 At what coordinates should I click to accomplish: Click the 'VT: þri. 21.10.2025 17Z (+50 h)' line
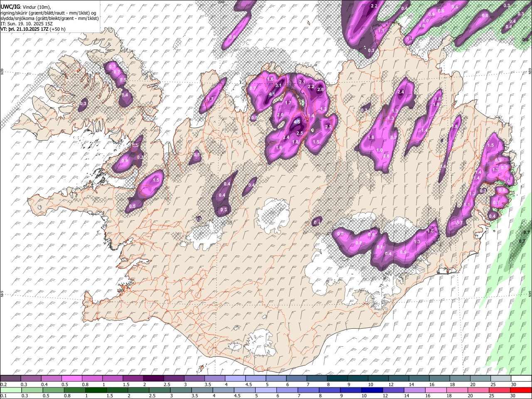point(33,29)
